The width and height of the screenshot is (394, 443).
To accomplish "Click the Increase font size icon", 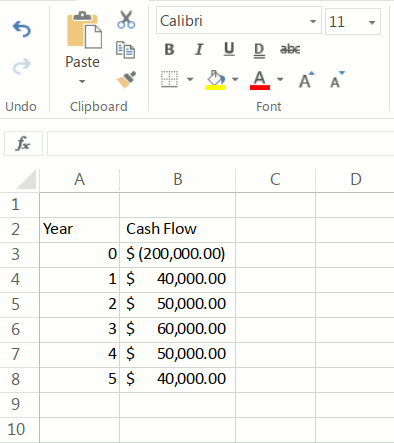I will click(307, 79).
